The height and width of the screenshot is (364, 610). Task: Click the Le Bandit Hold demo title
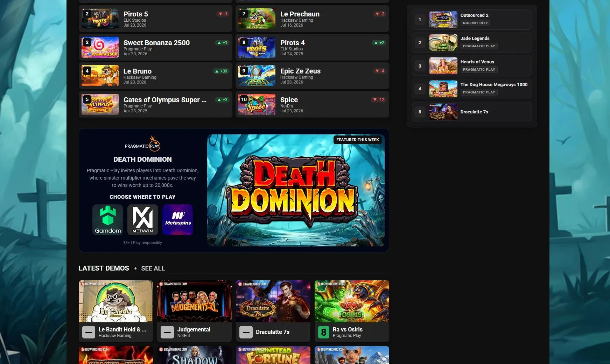coord(122,330)
